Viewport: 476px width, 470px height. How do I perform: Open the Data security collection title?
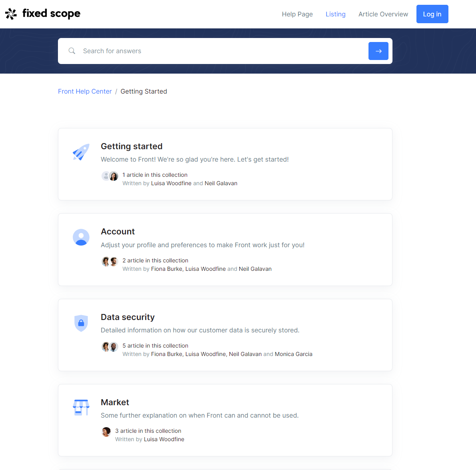(127, 317)
